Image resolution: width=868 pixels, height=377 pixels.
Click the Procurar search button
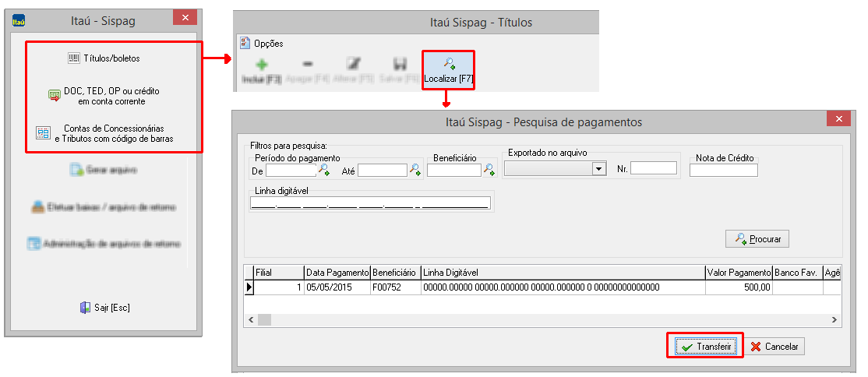757,238
